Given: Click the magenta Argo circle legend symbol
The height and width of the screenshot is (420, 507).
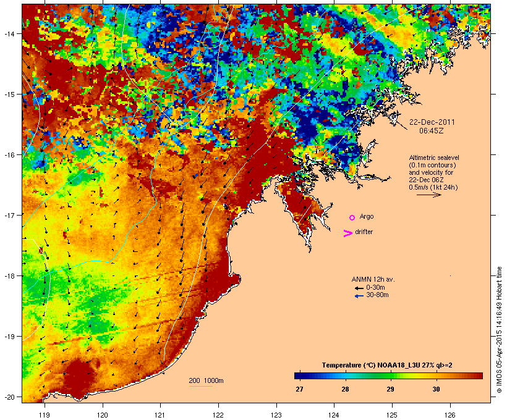Looking at the screenshot, I should [352, 218].
